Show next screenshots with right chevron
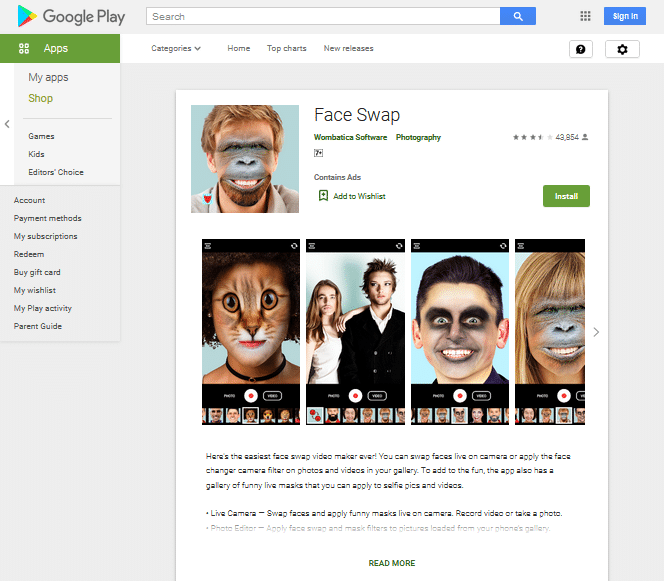The image size is (664, 581). [x=596, y=332]
